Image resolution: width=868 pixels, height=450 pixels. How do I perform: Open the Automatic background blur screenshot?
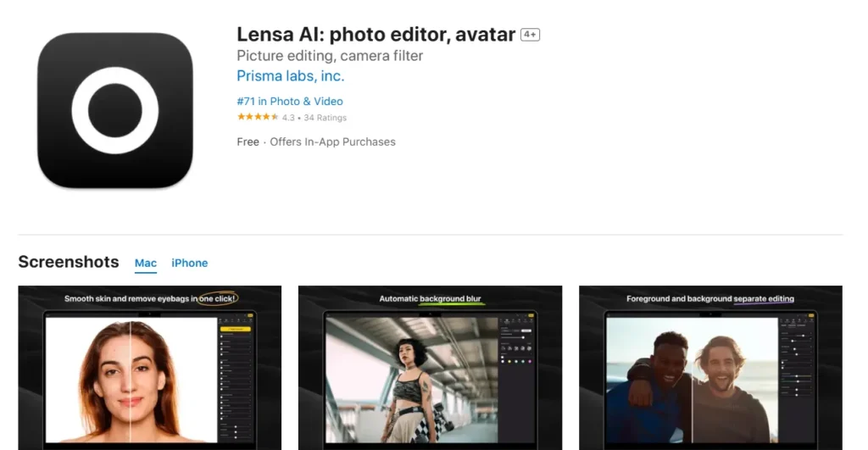click(x=430, y=368)
